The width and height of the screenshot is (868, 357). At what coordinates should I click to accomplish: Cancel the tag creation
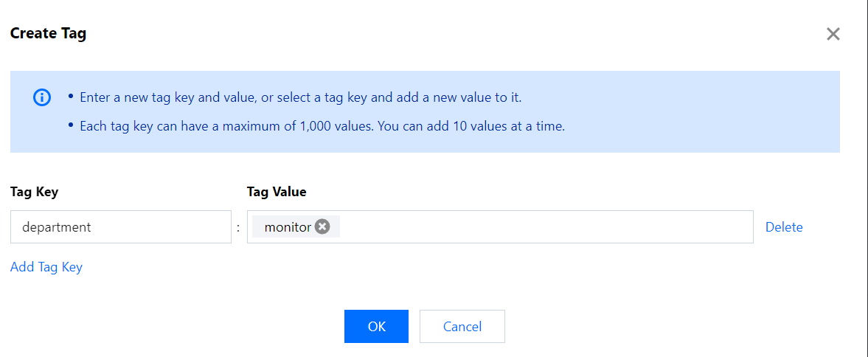tap(462, 327)
